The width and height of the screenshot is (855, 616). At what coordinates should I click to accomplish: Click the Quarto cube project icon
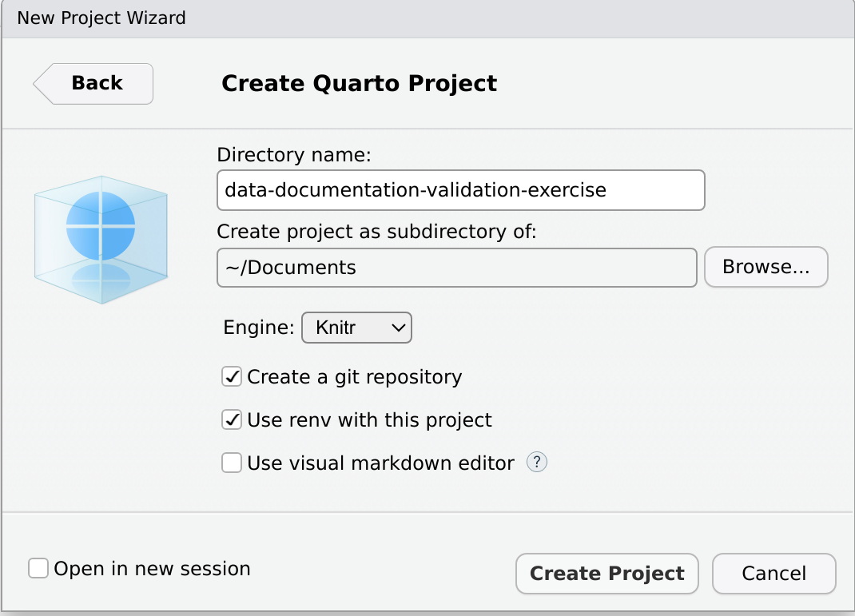coord(101,240)
